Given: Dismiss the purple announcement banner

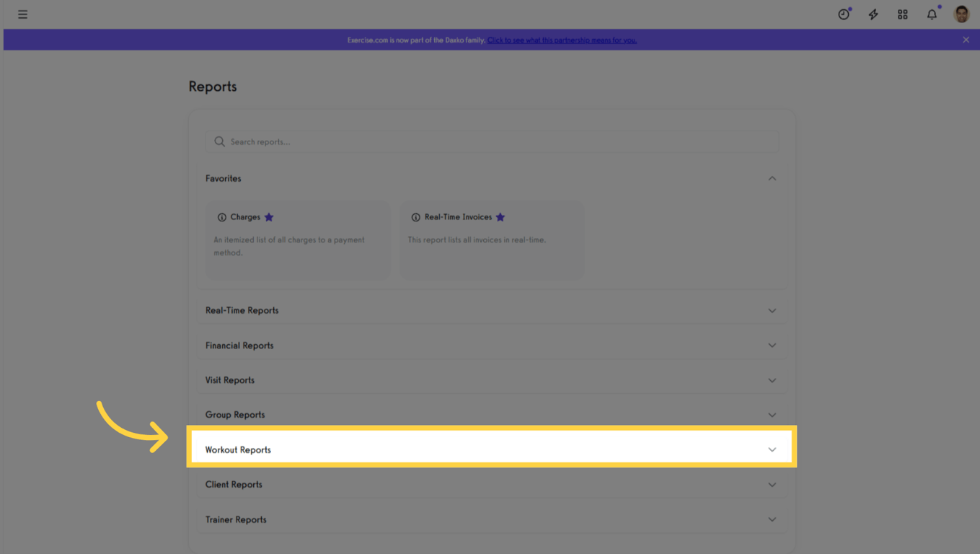Looking at the screenshot, I should click(x=966, y=40).
